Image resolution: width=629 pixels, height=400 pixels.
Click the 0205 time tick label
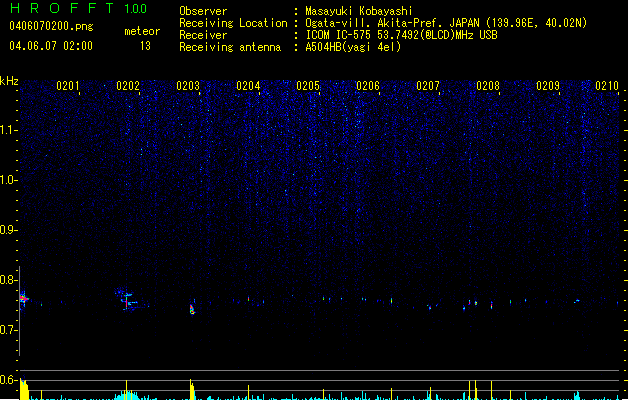pyautogui.click(x=308, y=86)
